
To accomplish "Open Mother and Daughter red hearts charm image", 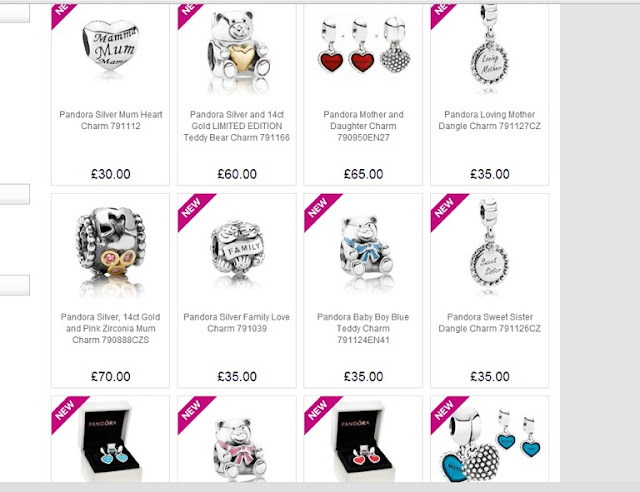I will coord(363,45).
